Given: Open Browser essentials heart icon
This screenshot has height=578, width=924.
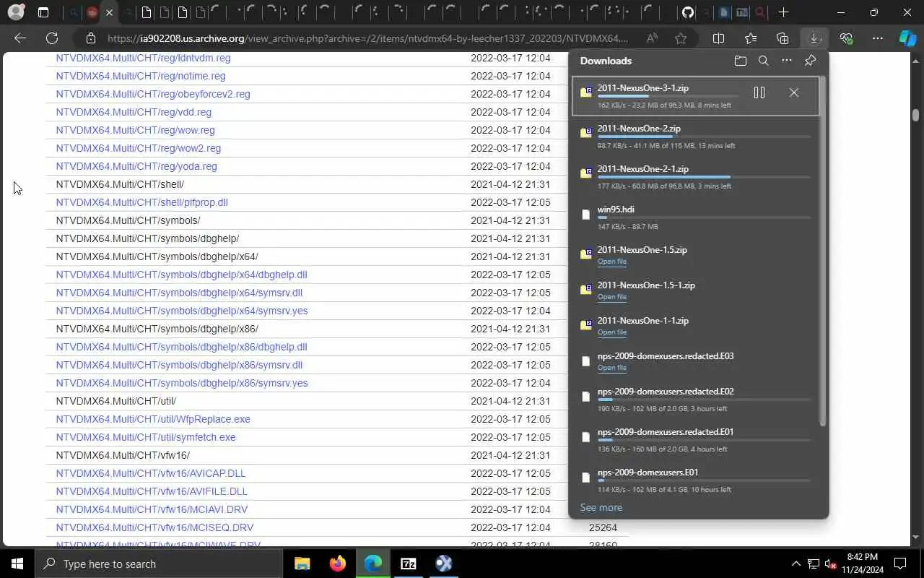Looking at the screenshot, I should 846,38.
